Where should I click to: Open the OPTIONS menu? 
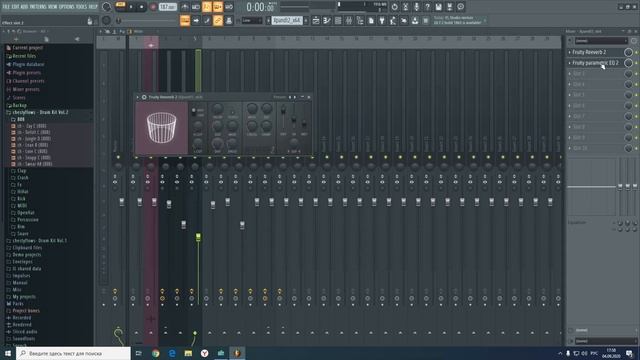click(x=67, y=7)
